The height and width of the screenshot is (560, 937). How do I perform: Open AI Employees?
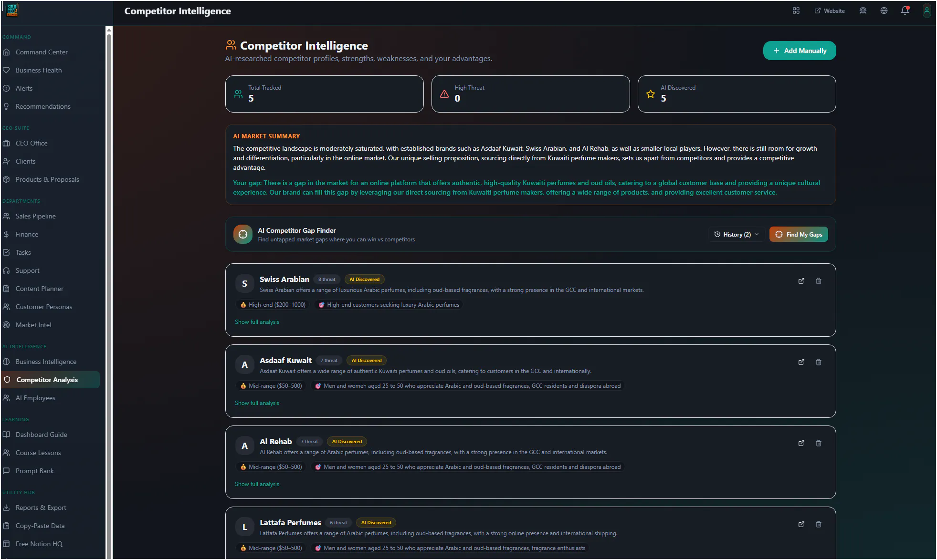coord(51,398)
